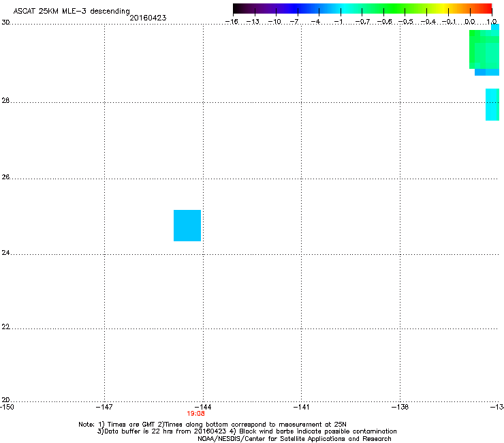Click the -0.7 color bar label
This screenshot has height=443, width=504.
(362, 22)
